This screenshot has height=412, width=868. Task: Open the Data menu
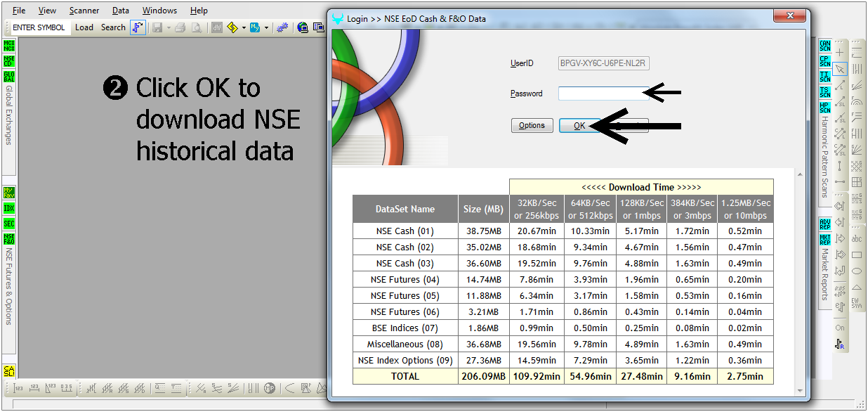pos(121,11)
